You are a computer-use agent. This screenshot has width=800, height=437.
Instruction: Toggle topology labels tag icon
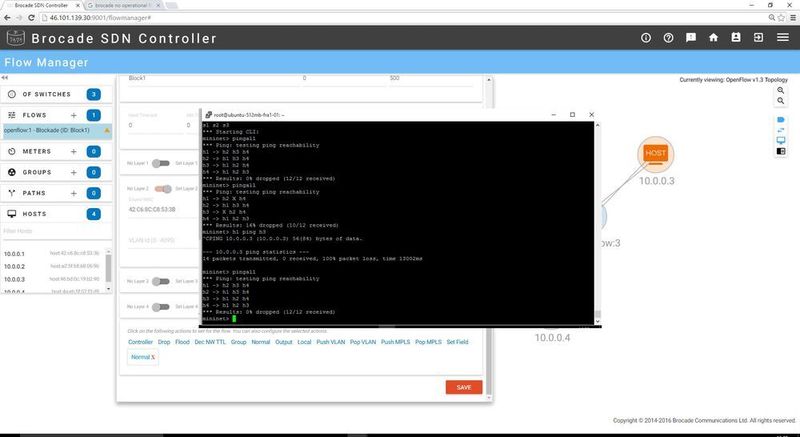pos(781,119)
